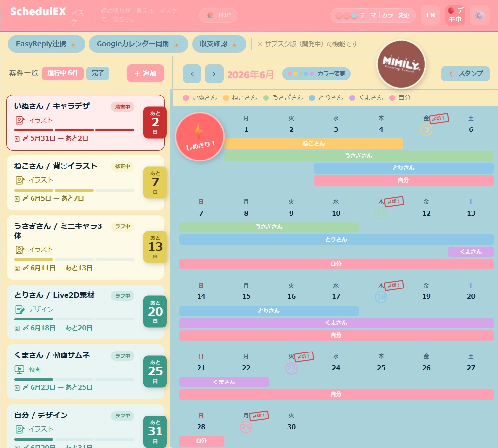The width and height of the screenshot is (498, 448).
Task: Click ラフ中 badge on うさぎさん card
Action: point(122,226)
